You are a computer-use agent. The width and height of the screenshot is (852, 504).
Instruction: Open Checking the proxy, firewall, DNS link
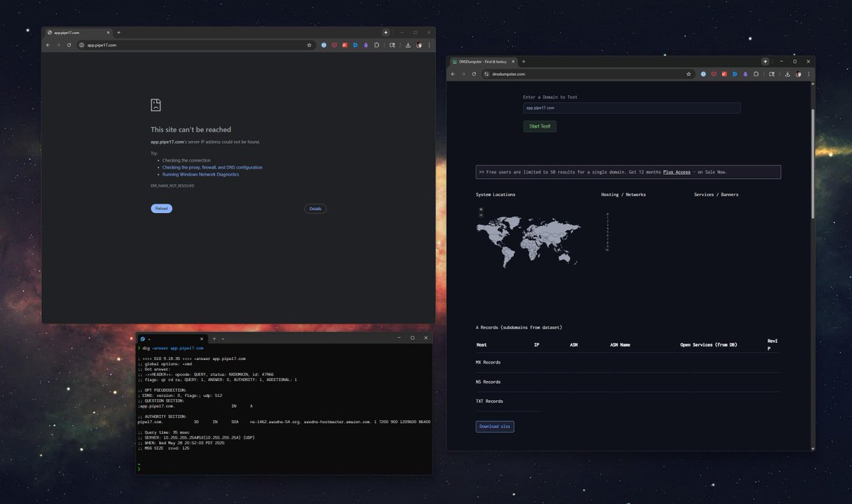(212, 168)
